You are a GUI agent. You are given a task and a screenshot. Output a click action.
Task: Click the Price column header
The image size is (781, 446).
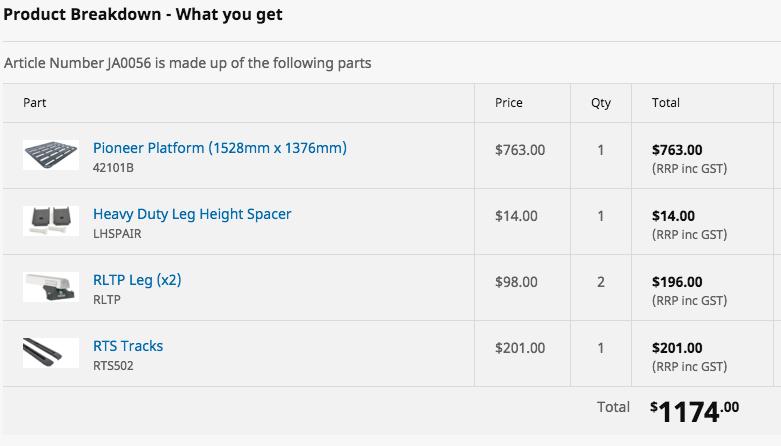(x=509, y=103)
